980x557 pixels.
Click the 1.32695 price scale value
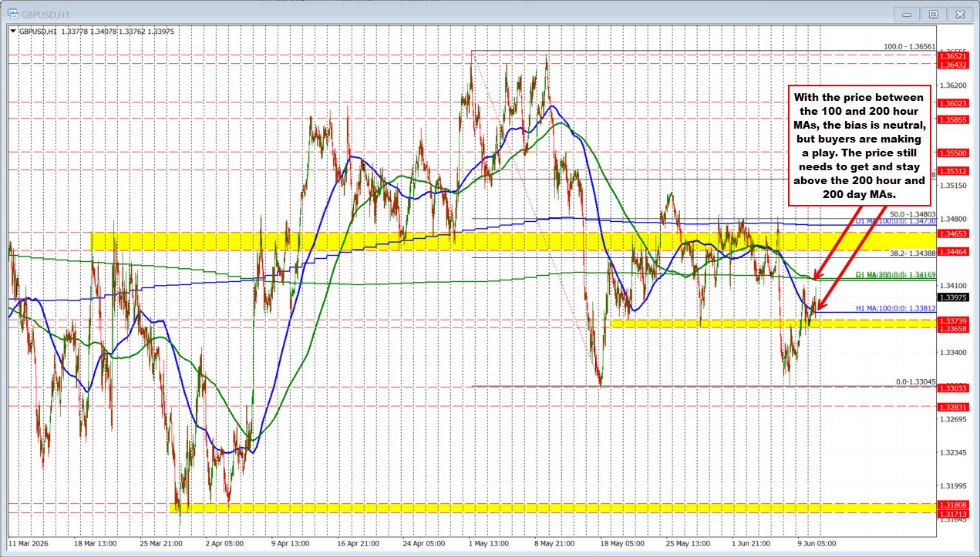click(952, 419)
